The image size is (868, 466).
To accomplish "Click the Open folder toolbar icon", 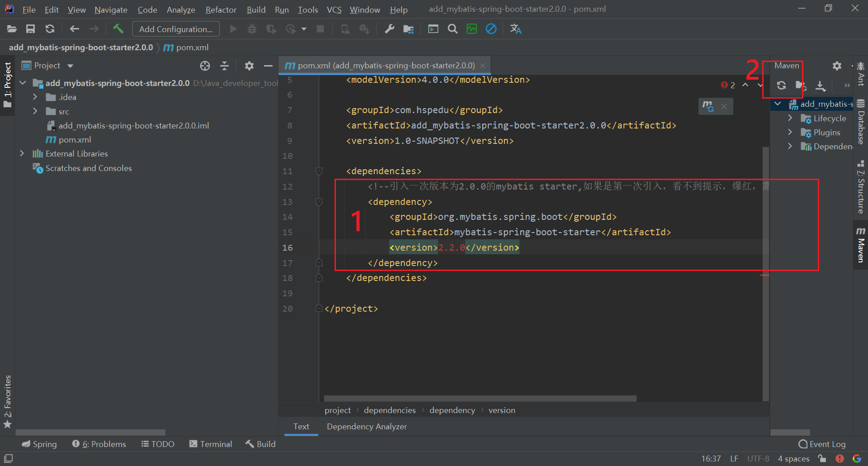I will click(x=12, y=29).
